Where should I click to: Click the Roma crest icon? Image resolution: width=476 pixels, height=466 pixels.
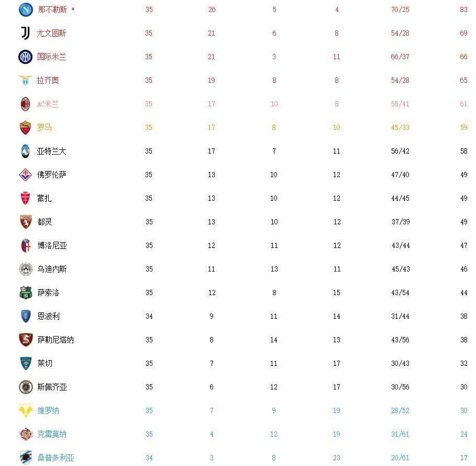pos(26,127)
